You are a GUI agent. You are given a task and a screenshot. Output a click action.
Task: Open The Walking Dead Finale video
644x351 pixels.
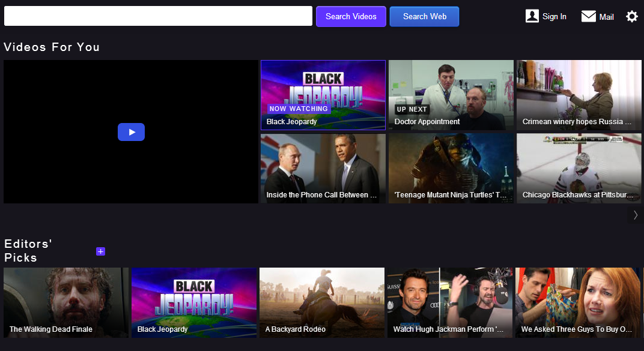click(66, 302)
